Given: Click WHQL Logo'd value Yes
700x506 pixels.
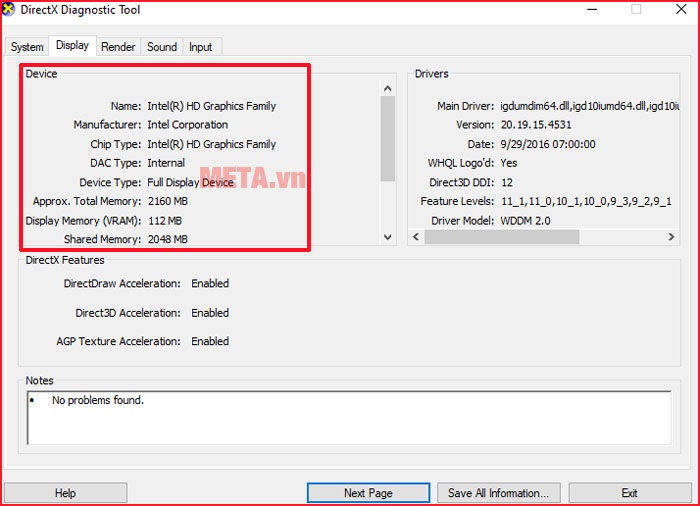Looking at the screenshot, I should pyautogui.click(x=509, y=163).
